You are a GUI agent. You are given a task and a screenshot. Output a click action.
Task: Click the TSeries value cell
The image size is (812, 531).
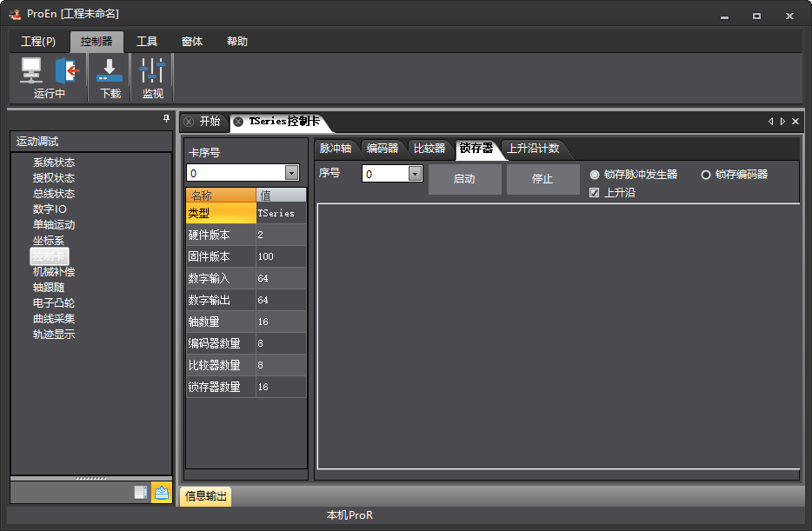281,213
